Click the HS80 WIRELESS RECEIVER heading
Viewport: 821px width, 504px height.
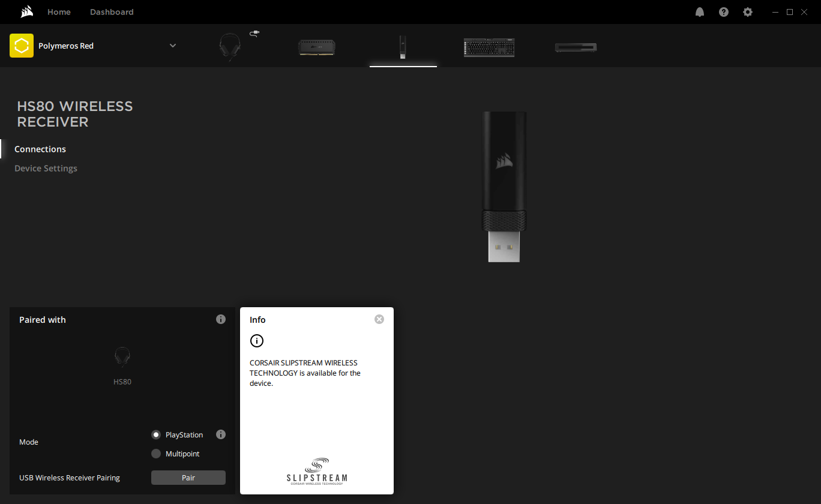click(x=75, y=114)
